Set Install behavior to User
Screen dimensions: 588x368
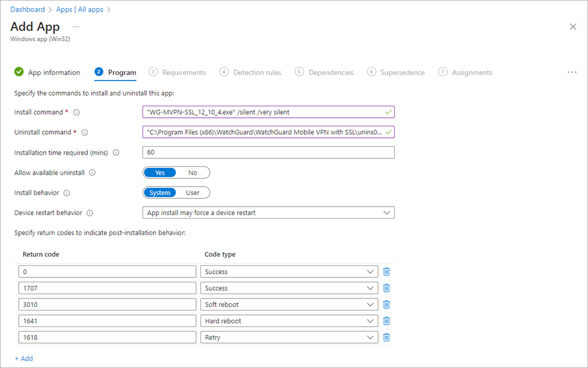193,193
